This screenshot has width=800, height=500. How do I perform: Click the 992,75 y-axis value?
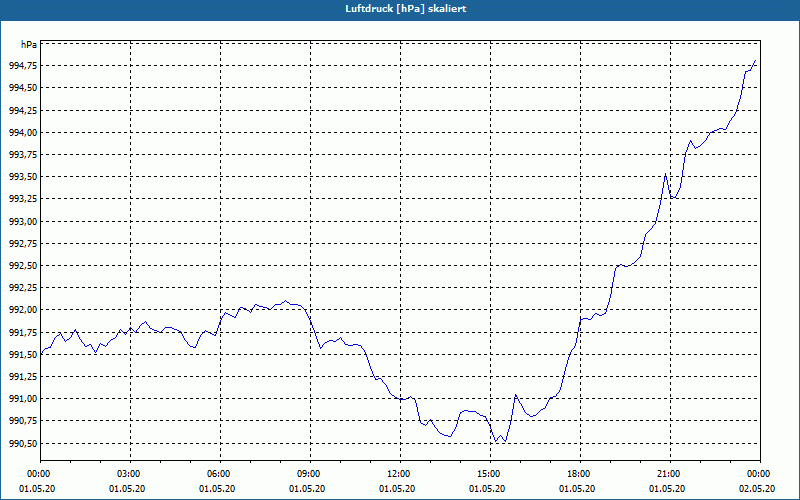(x=23, y=243)
